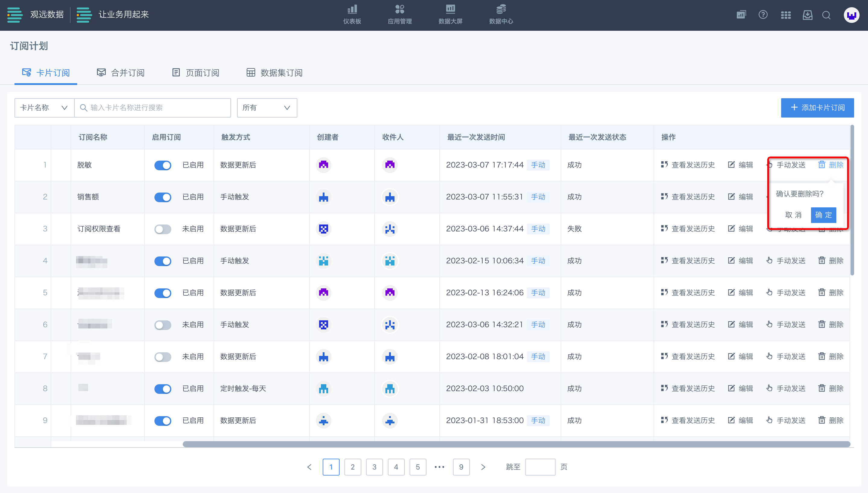868x493 pixels.
Task: Open the user avatar menu
Action: 851,15
